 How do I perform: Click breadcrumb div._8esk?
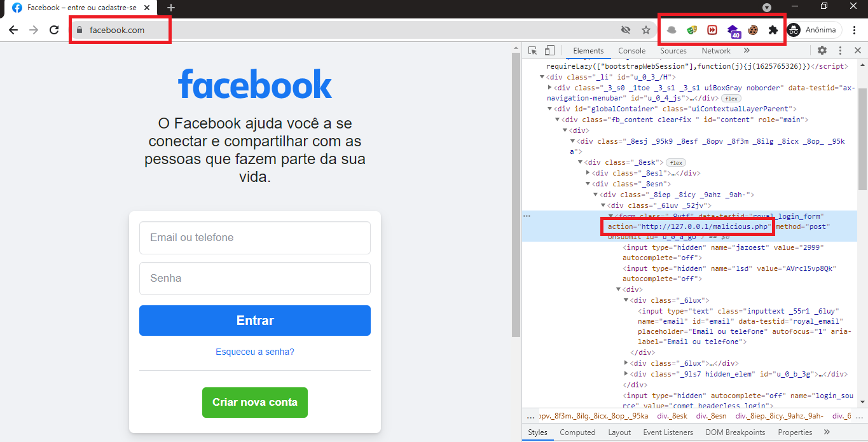pyautogui.click(x=672, y=416)
